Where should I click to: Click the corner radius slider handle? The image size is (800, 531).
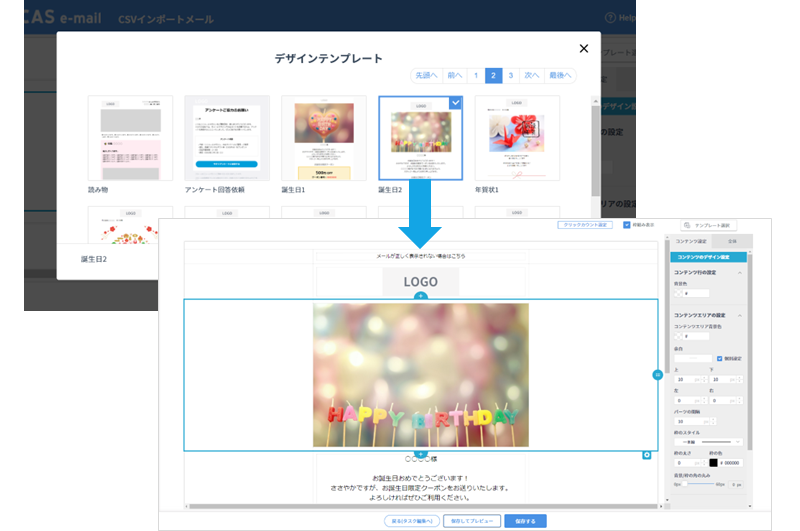click(685, 484)
